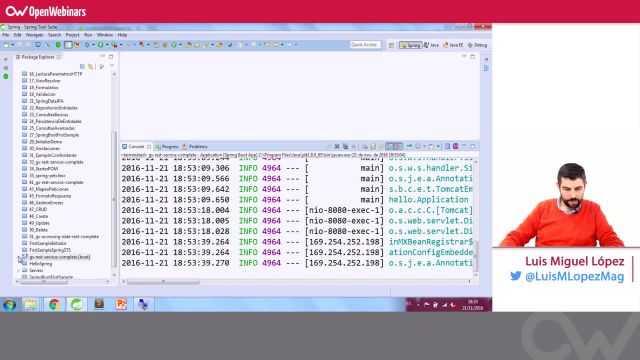Screen dimensions: 640x360
Task: Click the green Boot Dashboard toolbar icon
Action: [x=58, y=45]
